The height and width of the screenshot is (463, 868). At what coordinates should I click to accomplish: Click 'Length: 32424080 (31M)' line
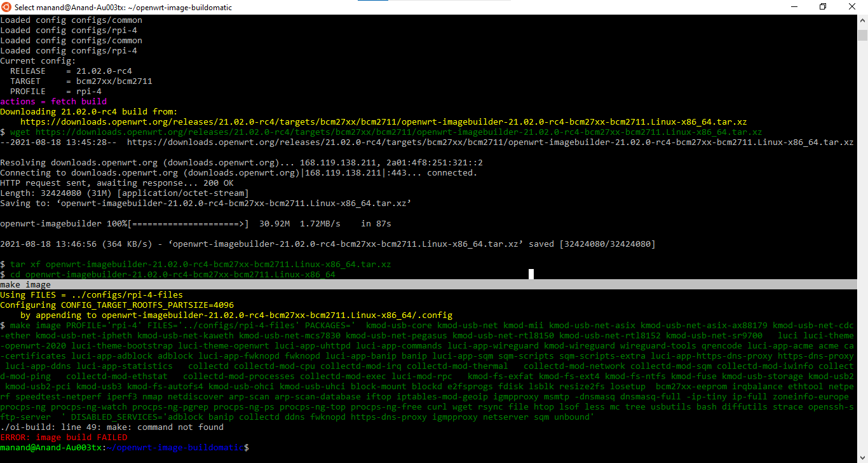pos(125,193)
